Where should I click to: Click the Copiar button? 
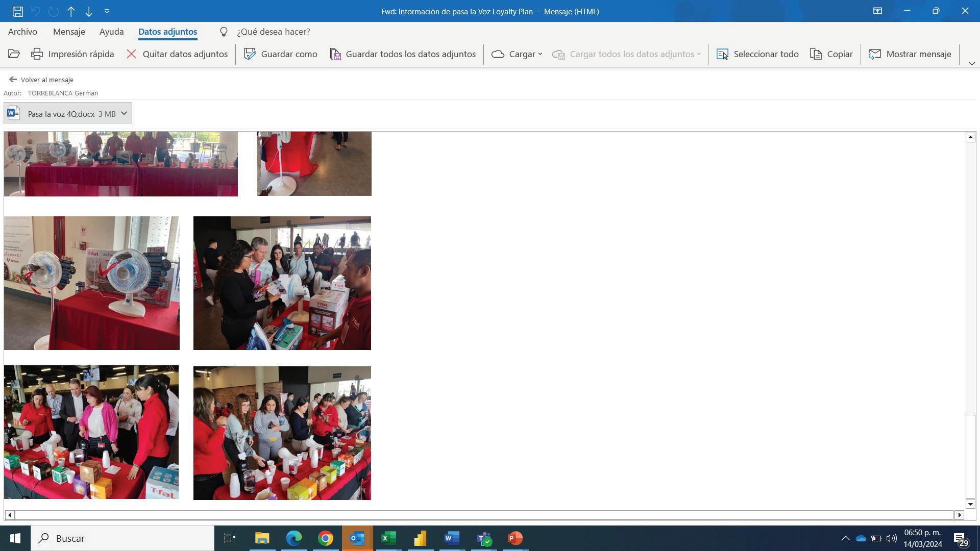[x=831, y=54]
